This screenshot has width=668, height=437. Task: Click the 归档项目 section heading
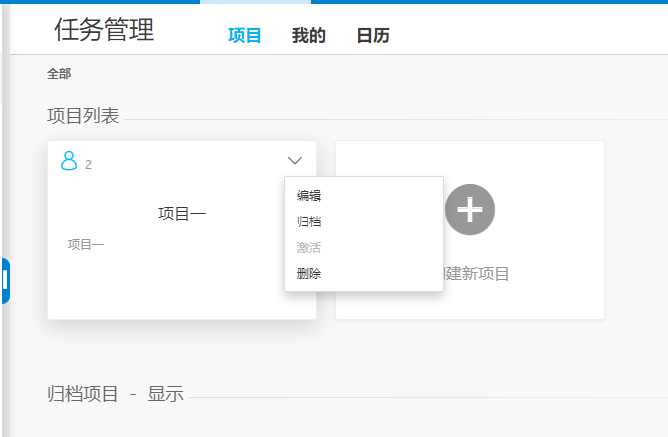pyautogui.click(x=83, y=394)
